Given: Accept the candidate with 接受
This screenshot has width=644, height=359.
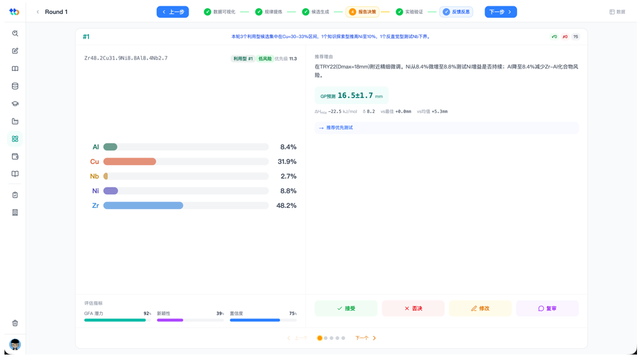Looking at the screenshot, I should (x=346, y=308).
